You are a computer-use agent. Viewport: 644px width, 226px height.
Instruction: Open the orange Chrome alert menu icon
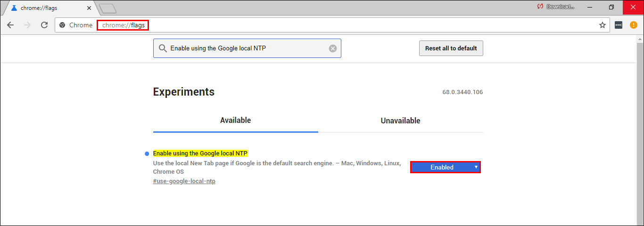pos(634,25)
